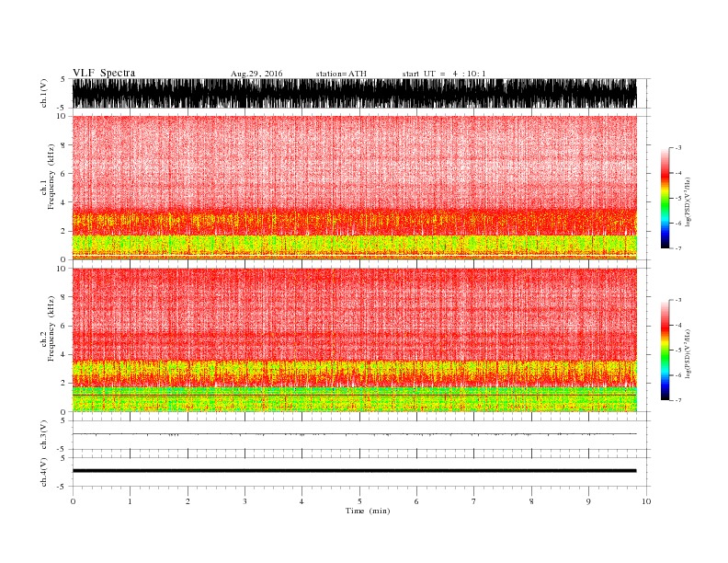Click the time axis tick label "5"
Screen dimensions: 728x563
(x=359, y=501)
